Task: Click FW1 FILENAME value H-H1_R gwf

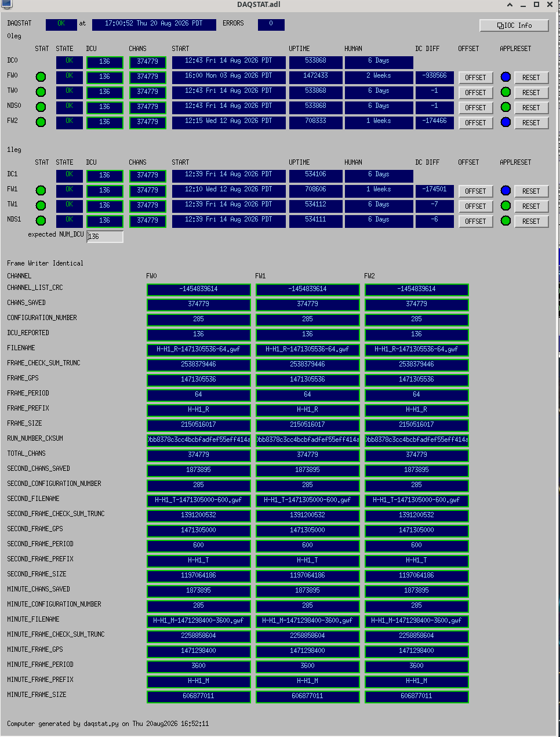Action: 307,349
